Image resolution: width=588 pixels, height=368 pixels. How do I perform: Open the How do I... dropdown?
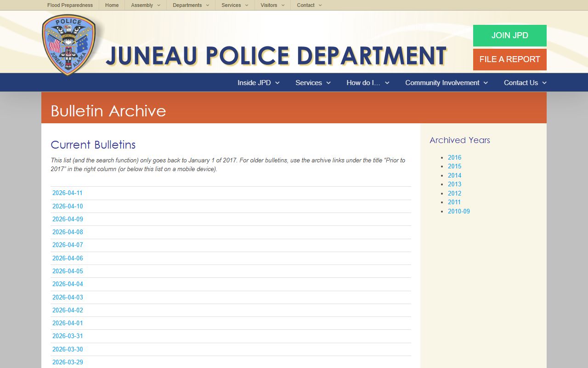[x=368, y=83]
